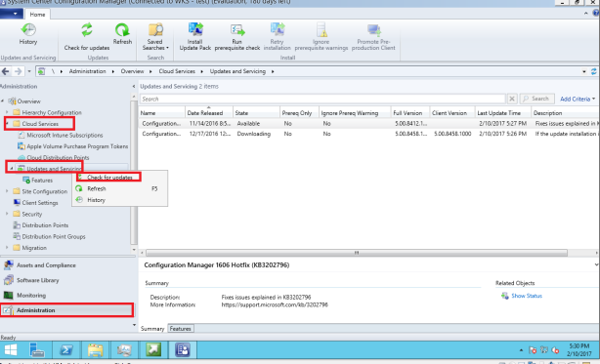Click the Show Status link
Screen dimensions: 600x364
click(527, 296)
